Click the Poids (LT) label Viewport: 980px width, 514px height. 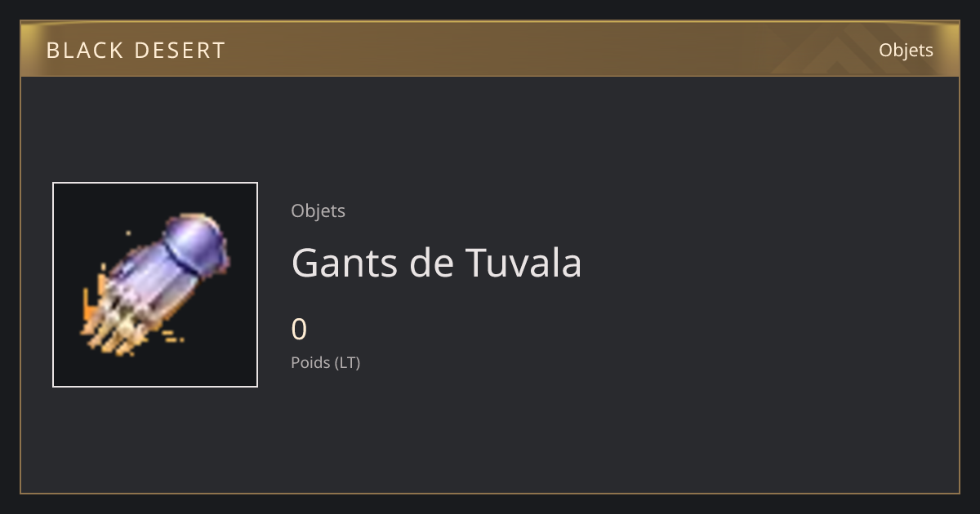click(325, 362)
